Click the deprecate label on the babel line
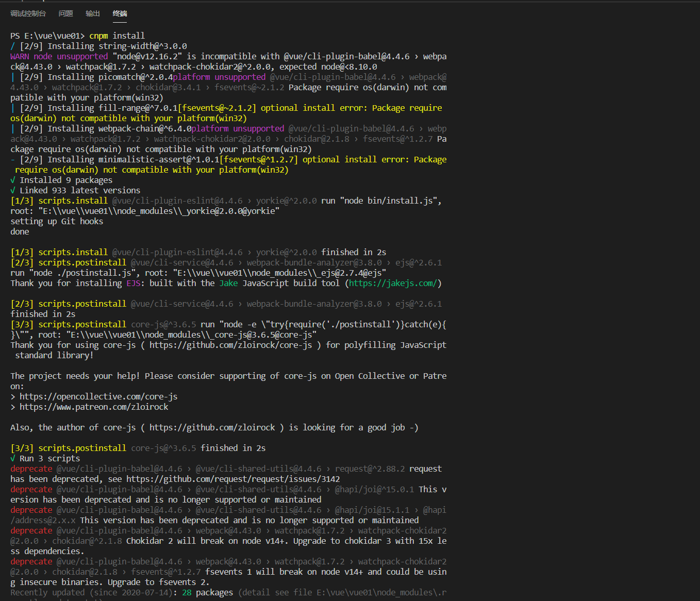This screenshot has width=700, height=601. (x=31, y=469)
